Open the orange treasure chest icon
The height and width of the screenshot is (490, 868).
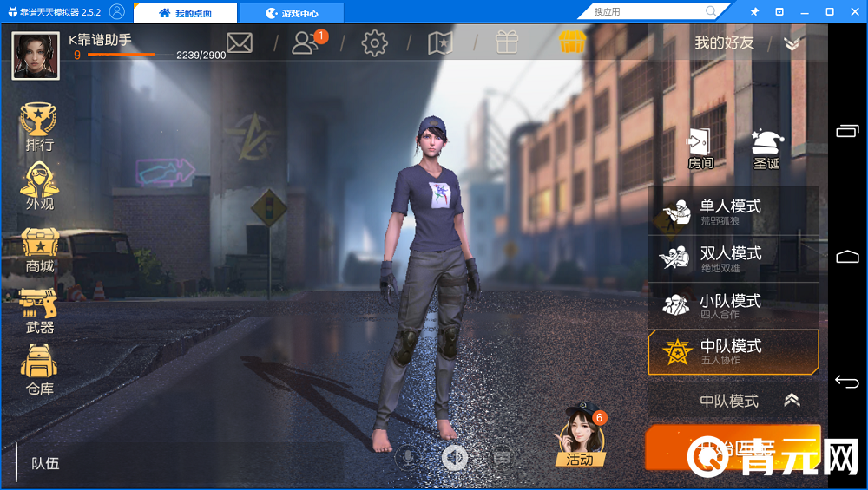572,42
